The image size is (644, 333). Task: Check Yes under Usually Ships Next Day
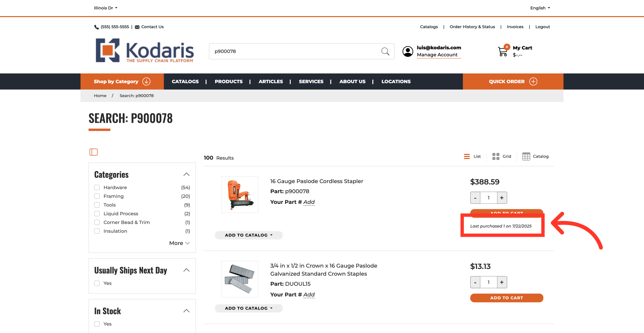(97, 283)
